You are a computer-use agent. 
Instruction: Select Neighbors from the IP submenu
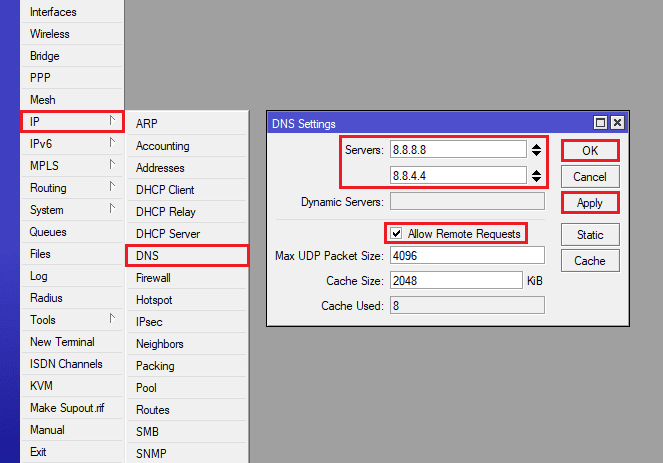pos(187,344)
